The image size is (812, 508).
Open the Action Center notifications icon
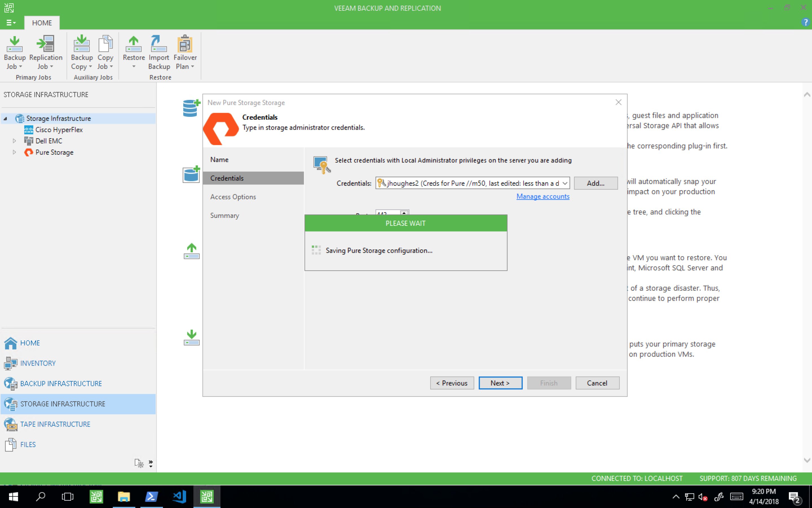tap(795, 497)
